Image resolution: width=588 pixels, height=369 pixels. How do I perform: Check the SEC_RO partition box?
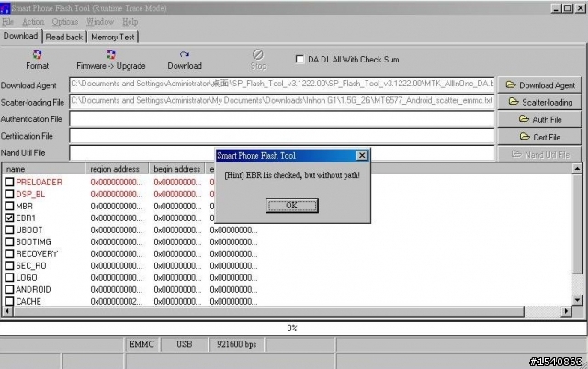(x=9, y=265)
